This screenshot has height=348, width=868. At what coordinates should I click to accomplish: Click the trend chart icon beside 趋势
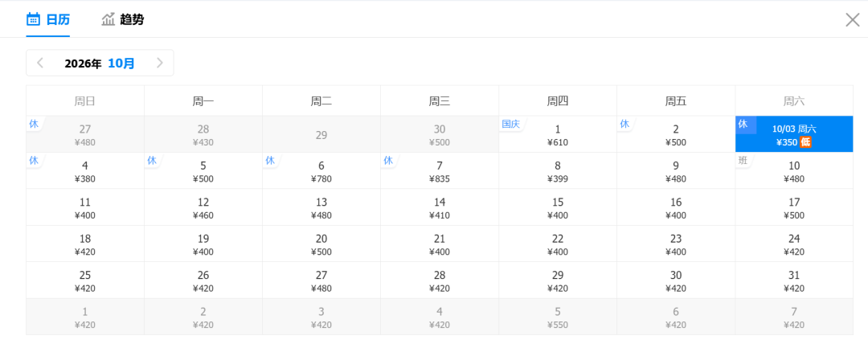[108, 19]
